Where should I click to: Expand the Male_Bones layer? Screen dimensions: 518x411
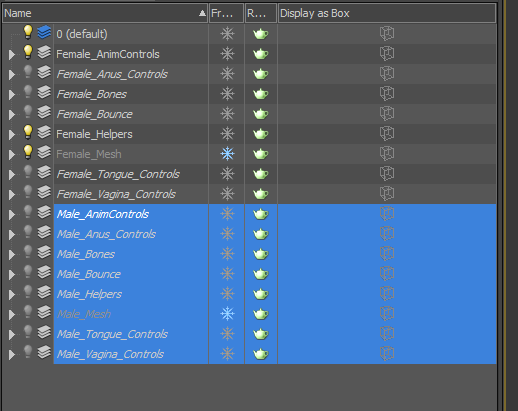point(12,255)
